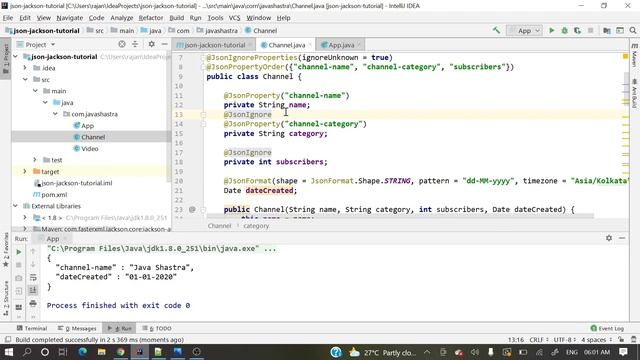Hide the Project panel with minus icon
The height and width of the screenshot is (360, 640).
pyautogui.click(x=164, y=44)
